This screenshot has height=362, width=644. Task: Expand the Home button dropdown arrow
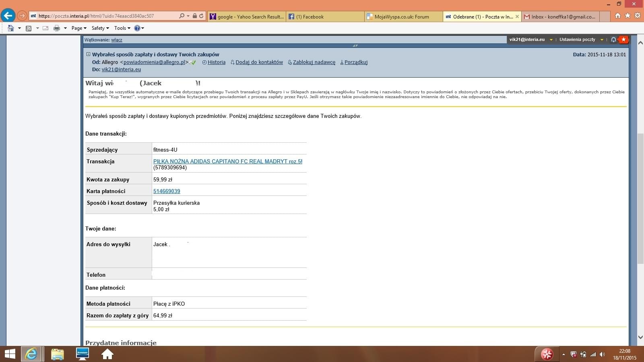click(x=19, y=28)
